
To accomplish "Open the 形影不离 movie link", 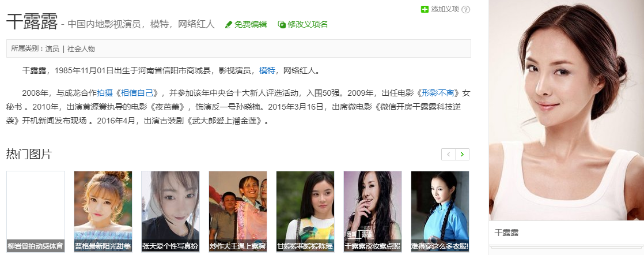I will [x=439, y=93].
